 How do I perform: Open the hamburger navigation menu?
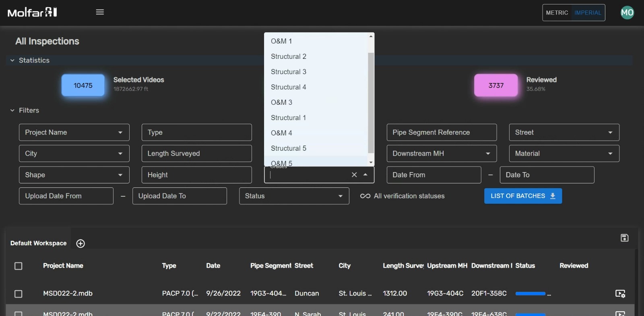pos(100,12)
